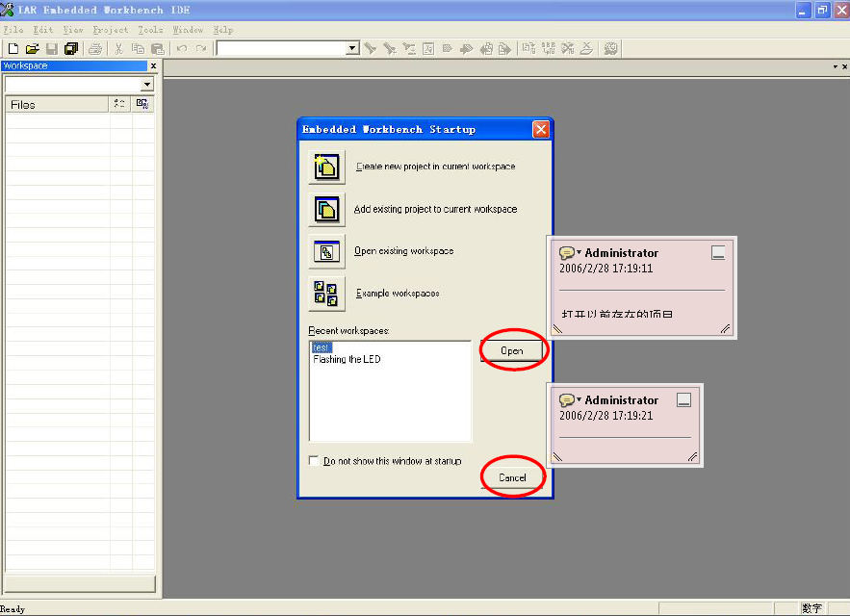The height and width of the screenshot is (616, 850).
Task: Click the Navigate Forward toolbar icon
Action: point(504,49)
